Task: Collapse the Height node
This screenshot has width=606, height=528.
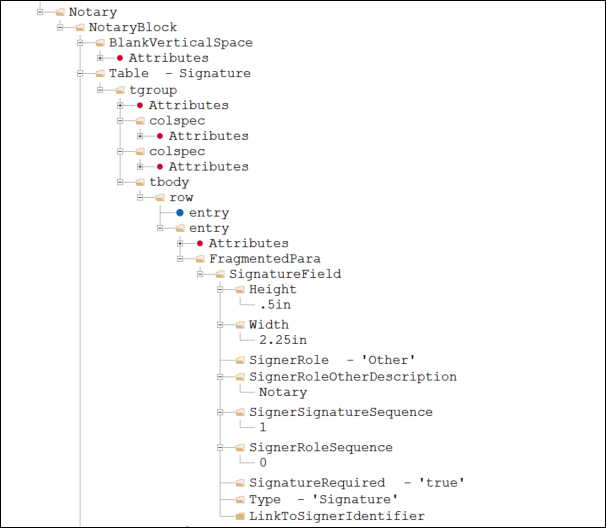Action: click(x=220, y=290)
